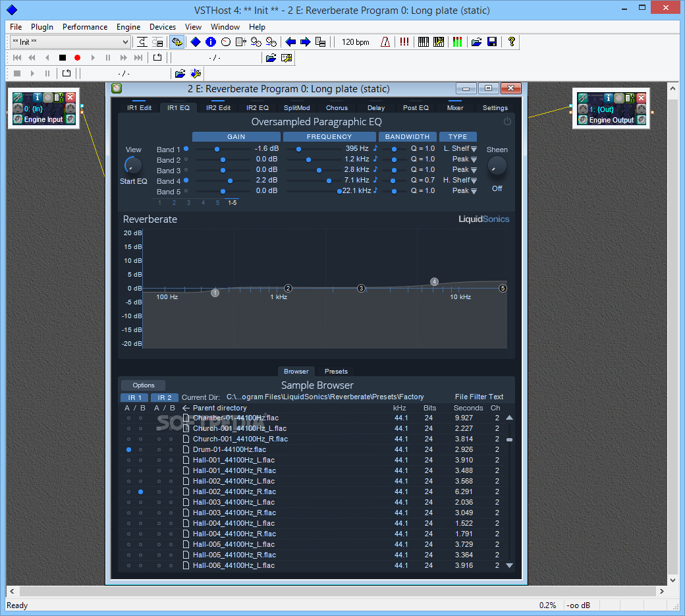Screen dimensions: 685x616
Task: Click the open folder icon beside level meters
Action: point(477,42)
